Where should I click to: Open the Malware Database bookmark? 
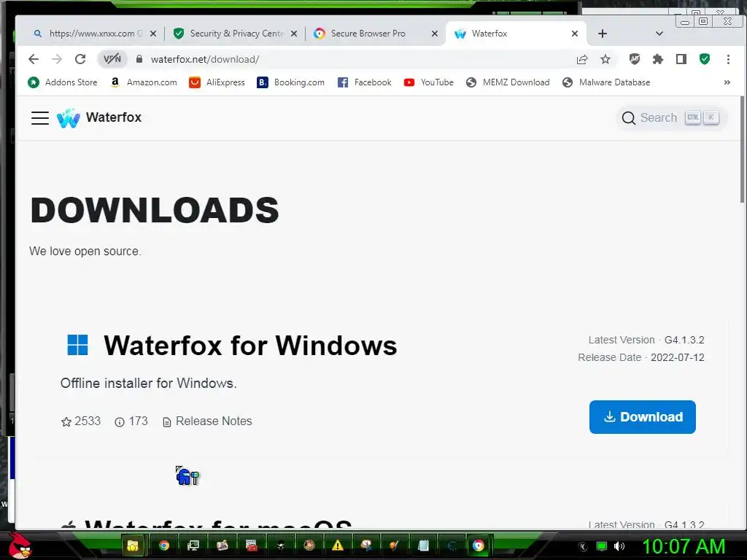coord(606,82)
